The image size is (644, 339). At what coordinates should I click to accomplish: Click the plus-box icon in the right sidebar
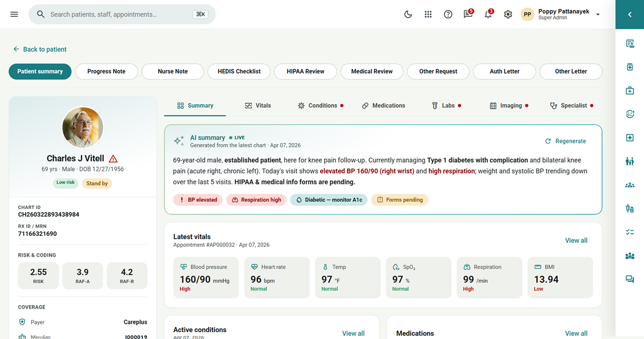tap(630, 138)
